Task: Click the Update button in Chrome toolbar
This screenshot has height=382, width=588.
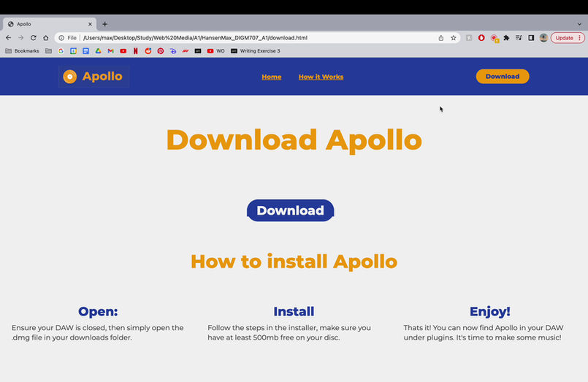Action: [564, 38]
